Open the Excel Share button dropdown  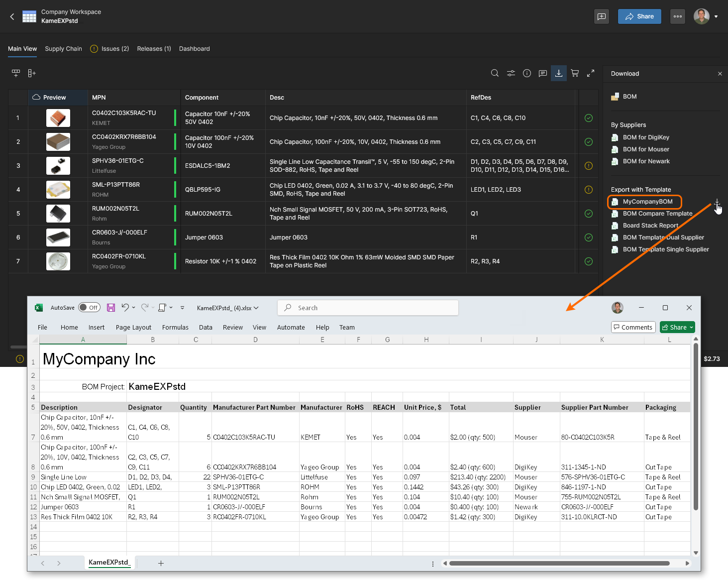691,327
